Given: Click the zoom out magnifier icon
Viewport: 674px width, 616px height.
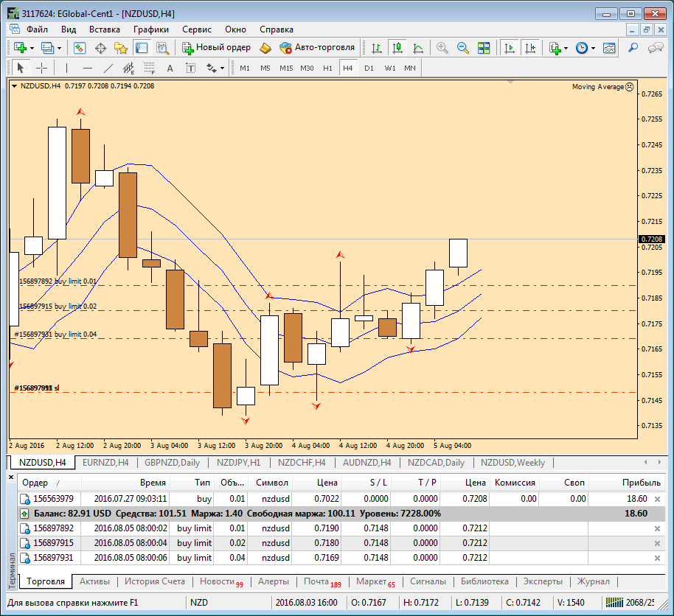Looking at the screenshot, I should click(x=463, y=48).
